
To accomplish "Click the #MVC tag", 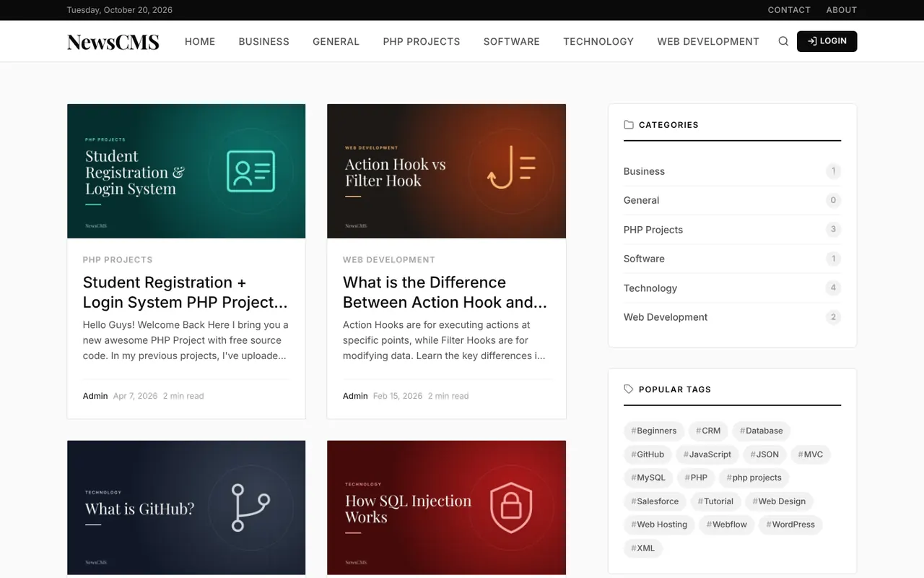I will tap(811, 454).
